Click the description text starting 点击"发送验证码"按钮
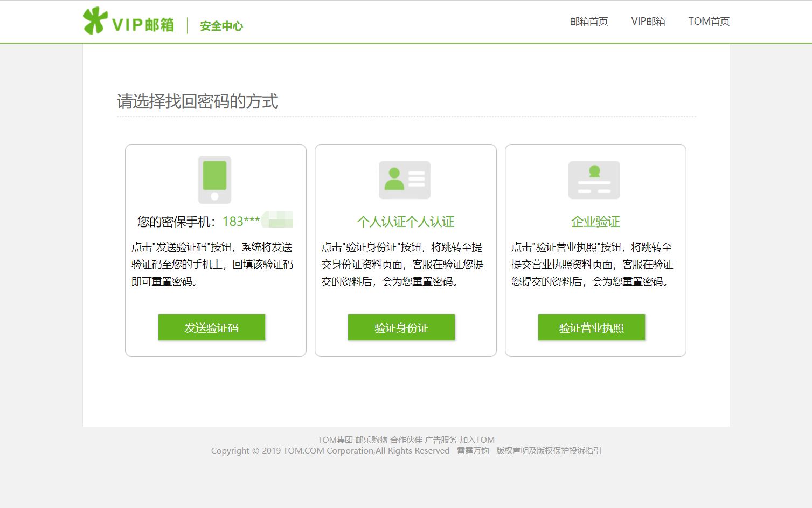Image resolution: width=812 pixels, height=508 pixels. tap(212, 264)
